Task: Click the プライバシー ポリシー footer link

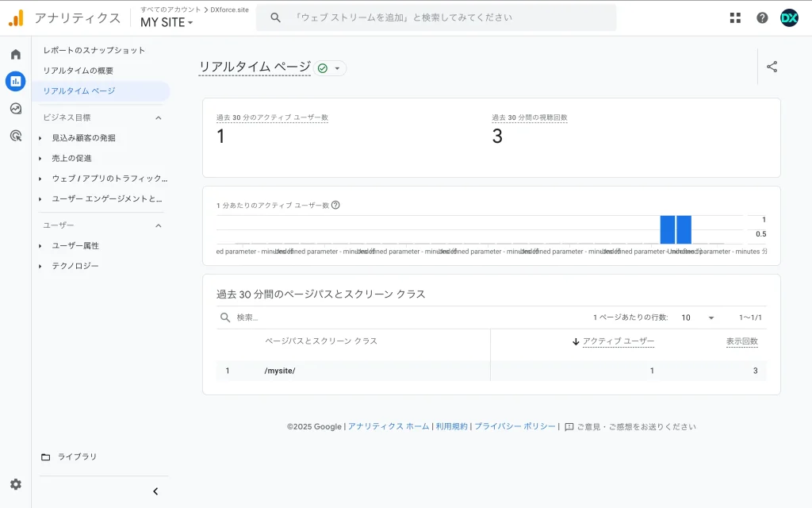Action: tap(515, 426)
